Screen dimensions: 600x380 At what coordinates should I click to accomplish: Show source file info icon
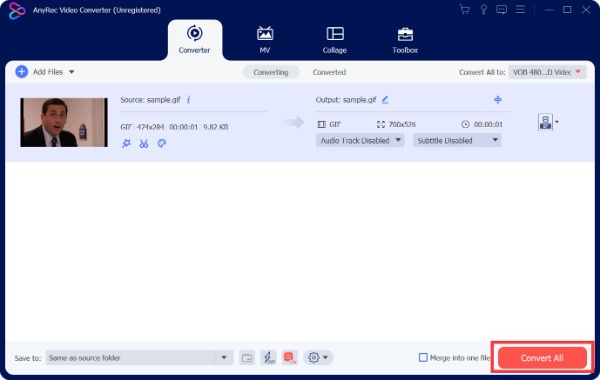188,99
